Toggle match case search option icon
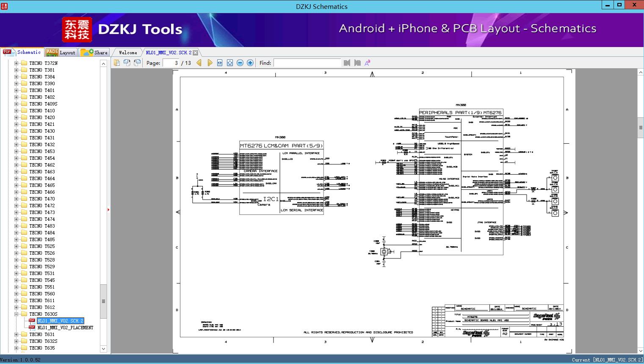Screen dimensions: 644x364 pyautogui.click(x=368, y=63)
